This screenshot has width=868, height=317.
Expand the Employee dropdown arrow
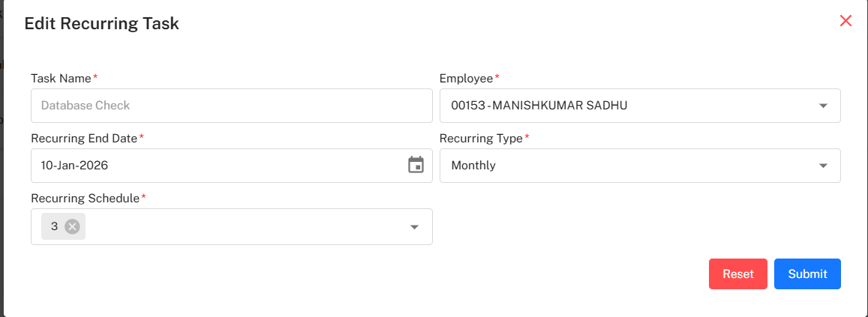click(823, 106)
